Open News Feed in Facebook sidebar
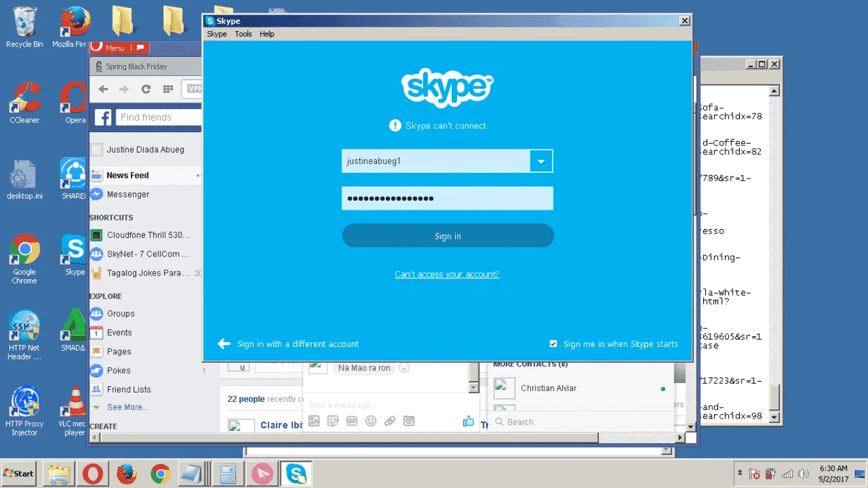This screenshot has width=868, height=488. 127,175
